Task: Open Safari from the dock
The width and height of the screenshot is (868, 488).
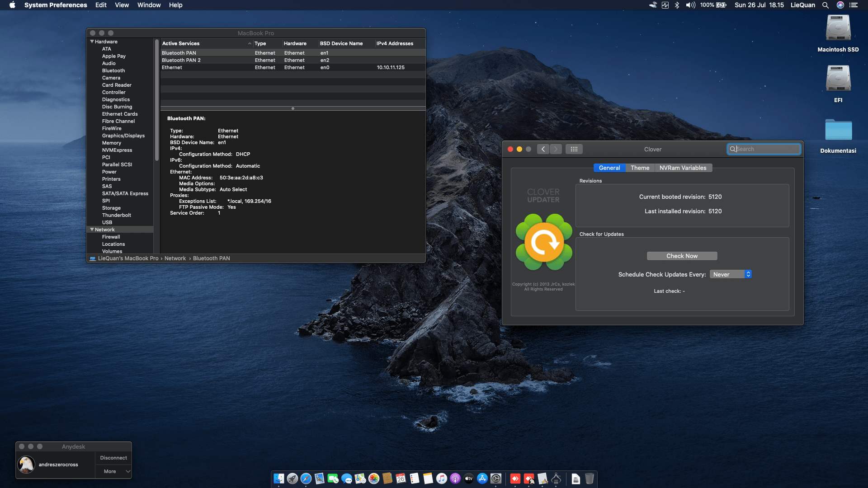Action: 306,479
